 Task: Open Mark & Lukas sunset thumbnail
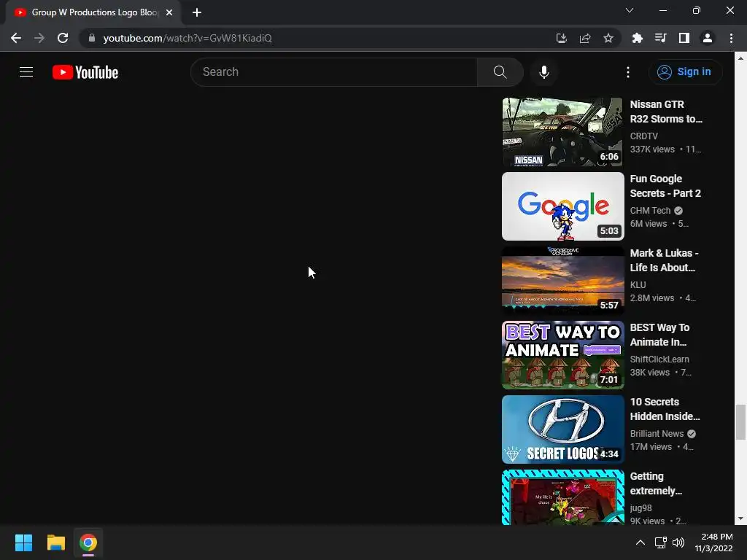(562, 281)
